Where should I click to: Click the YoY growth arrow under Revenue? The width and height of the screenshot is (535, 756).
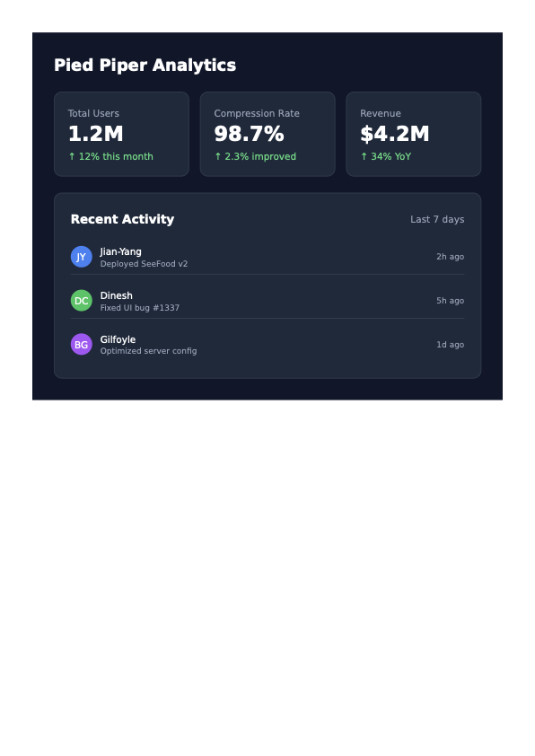coord(363,156)
